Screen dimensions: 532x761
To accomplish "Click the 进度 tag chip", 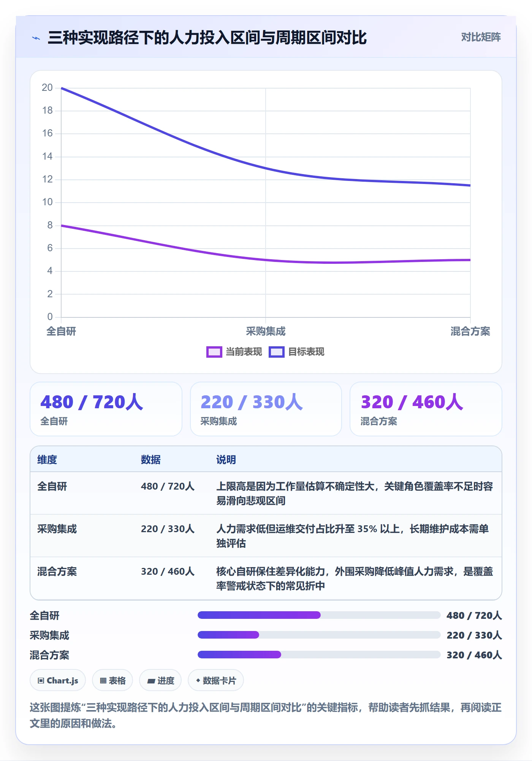I will point(160,680).
